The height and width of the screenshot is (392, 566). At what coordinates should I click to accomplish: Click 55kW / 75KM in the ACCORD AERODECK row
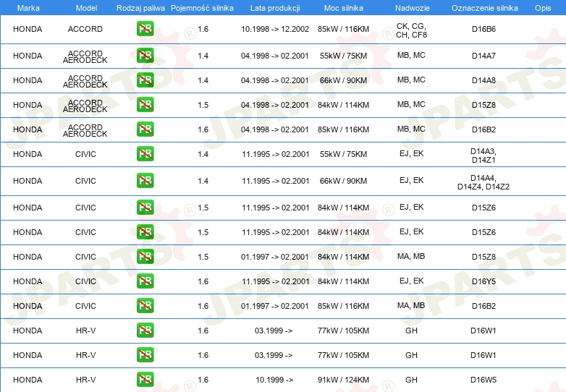[343, 56]
